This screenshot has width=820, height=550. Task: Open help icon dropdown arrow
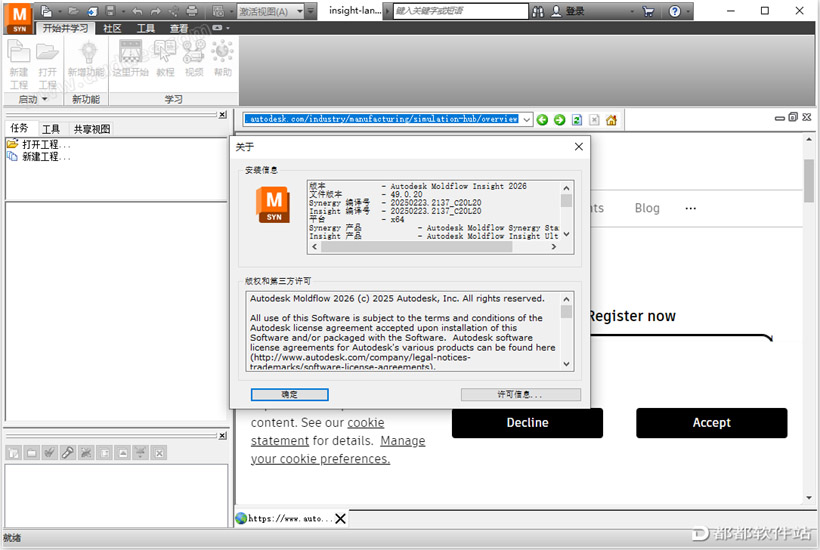pos(688,11)
